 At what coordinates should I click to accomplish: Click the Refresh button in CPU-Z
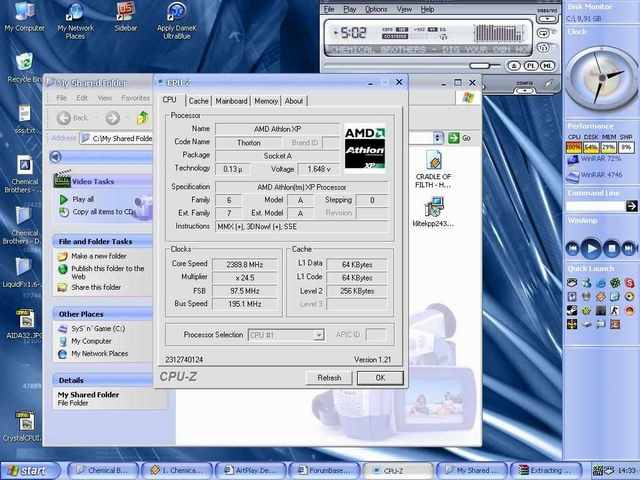[329, 378]
